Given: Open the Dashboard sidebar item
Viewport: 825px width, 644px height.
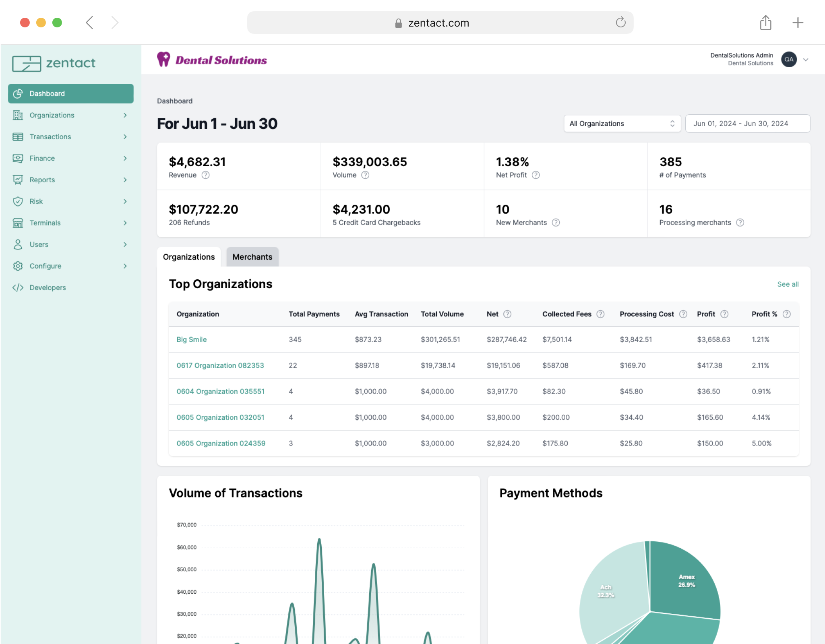Looking at the screenshot, I should click(x=70, y=93).
